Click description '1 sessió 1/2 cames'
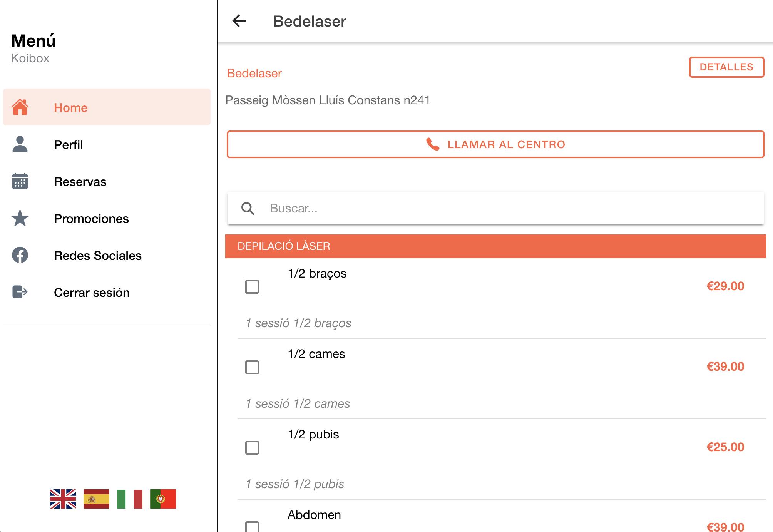This screenshot has height=532, width=773. (x=298, y=403)
